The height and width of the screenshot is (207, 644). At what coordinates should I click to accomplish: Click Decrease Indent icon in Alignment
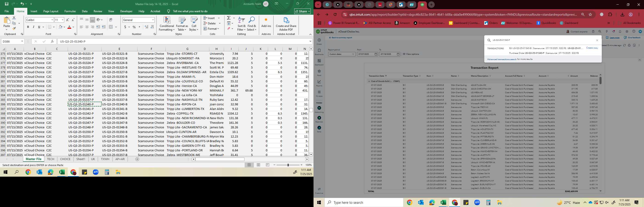click(98, 27)
